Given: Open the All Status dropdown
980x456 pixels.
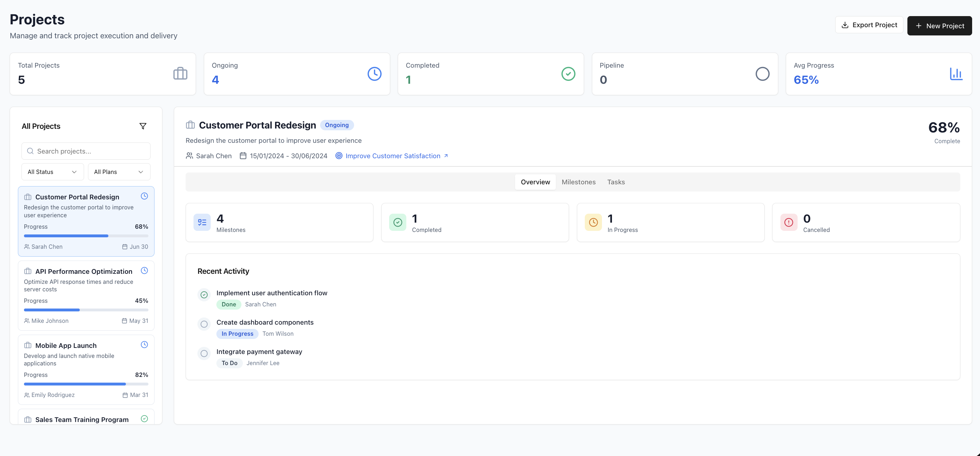Looking at the screenshot, I should click(x=52, y=172).
